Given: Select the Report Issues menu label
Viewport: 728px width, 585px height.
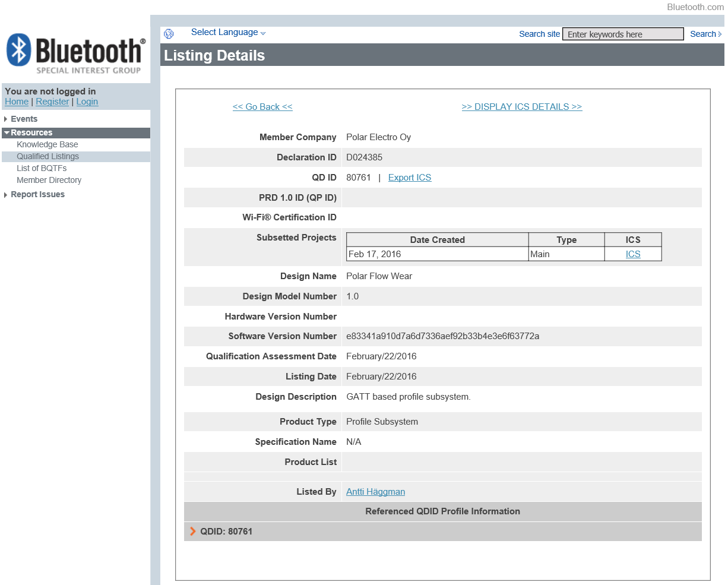Looking at the screenshot, I should (37, 195).
